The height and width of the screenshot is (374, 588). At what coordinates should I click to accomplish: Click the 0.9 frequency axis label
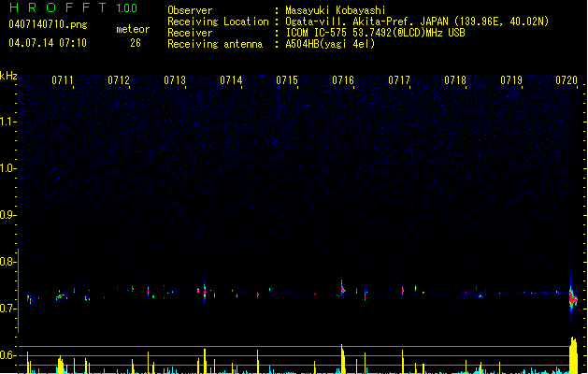point(7,215)
